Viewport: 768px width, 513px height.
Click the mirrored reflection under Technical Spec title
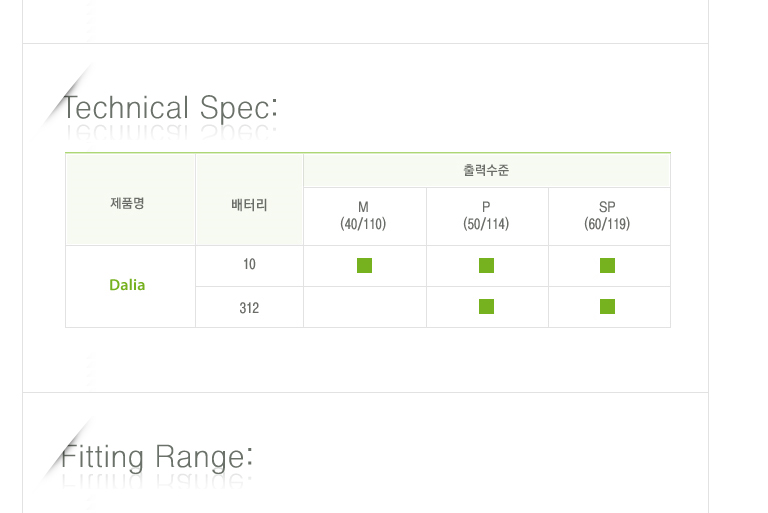pyautogui.click(x=170, y=133)
